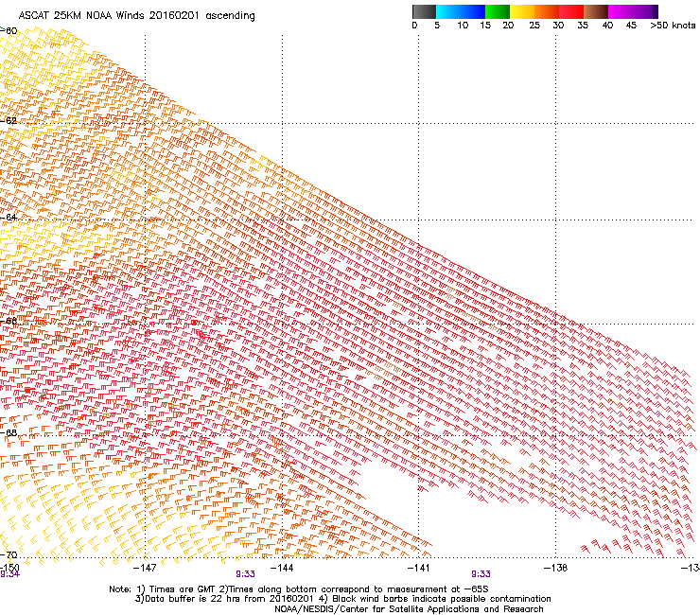700x615 pixels.
Task: Click the title 'ASCAT 25KM NOAA Winds 20160201 ascending'
Action: tap(136, 16)
